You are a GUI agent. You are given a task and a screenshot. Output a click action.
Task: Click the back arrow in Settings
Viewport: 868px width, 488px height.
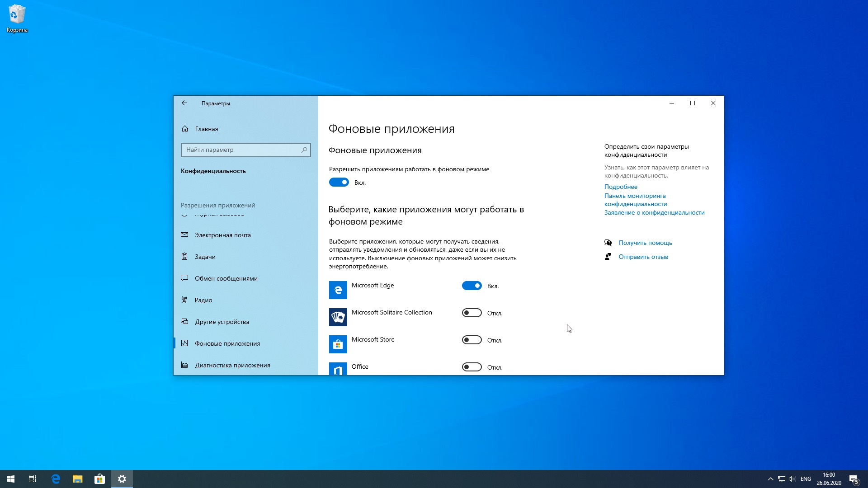184,103
